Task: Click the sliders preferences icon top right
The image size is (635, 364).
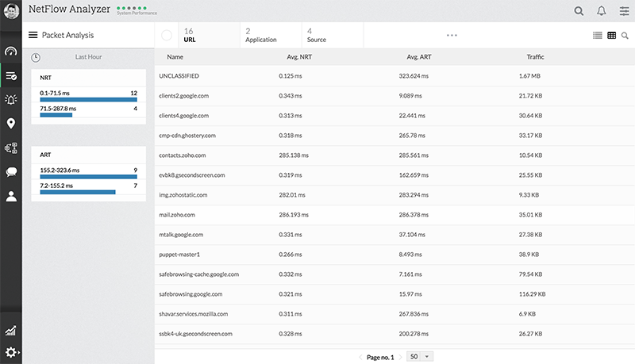Action: coord(624,11)
